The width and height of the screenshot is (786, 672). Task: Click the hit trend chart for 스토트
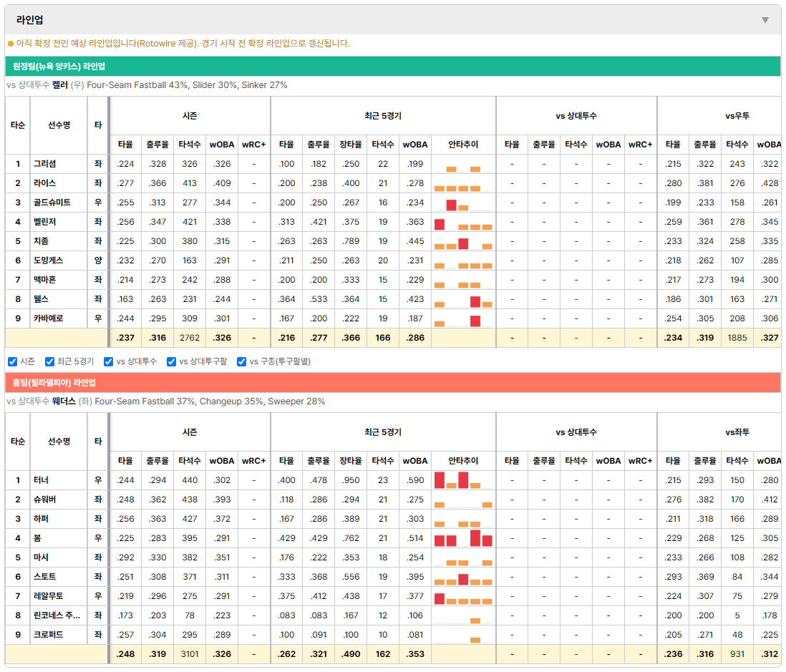point(463,577)
